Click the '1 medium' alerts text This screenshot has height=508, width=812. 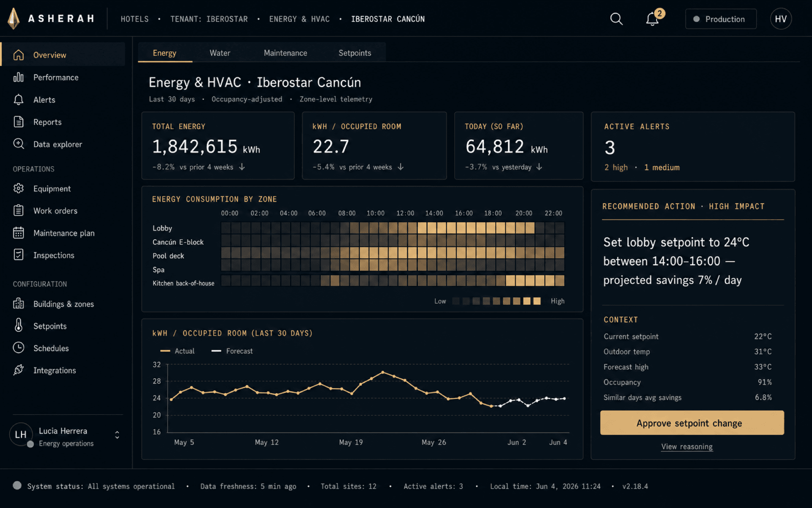pyautogui.click(x=662, y=167)
